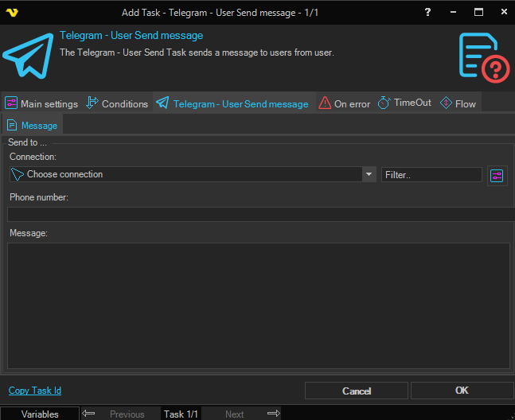Click inside the Message text area
Viewport: 515px width, 420px height.
258,305
